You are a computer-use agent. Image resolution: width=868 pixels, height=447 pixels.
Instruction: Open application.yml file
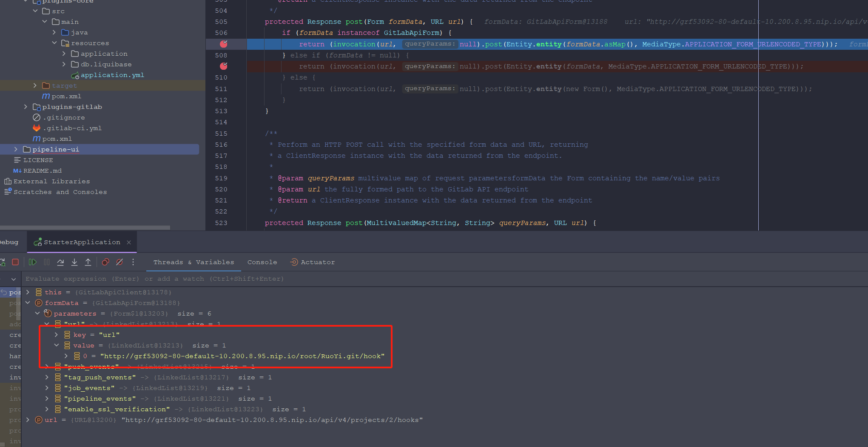coord(112,75)
